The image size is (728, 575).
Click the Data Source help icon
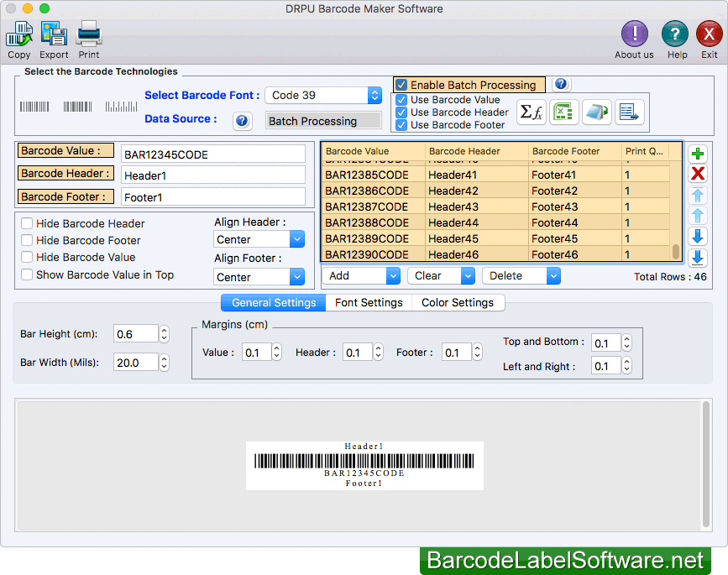coord(242,121)
